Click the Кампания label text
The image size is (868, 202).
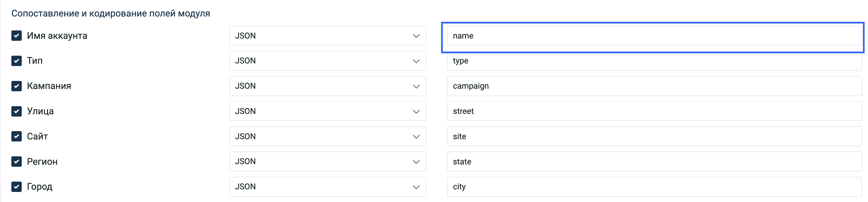(x=49, y=86)
